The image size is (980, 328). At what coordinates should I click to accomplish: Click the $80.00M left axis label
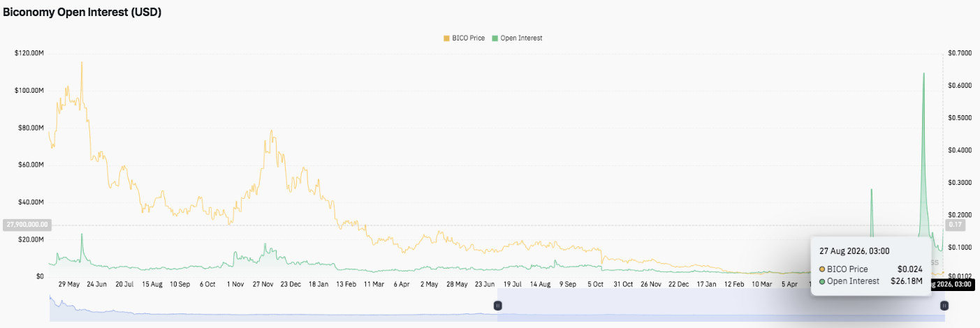(x=31, y=128)
